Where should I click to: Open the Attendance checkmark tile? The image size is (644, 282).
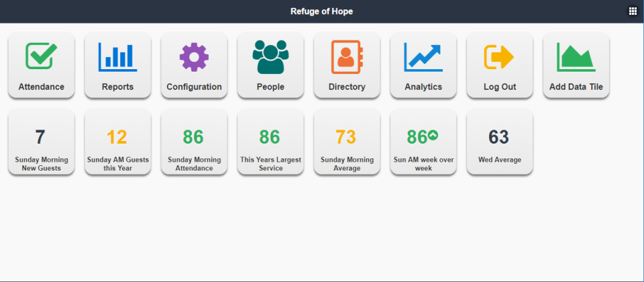pos(41,65)
